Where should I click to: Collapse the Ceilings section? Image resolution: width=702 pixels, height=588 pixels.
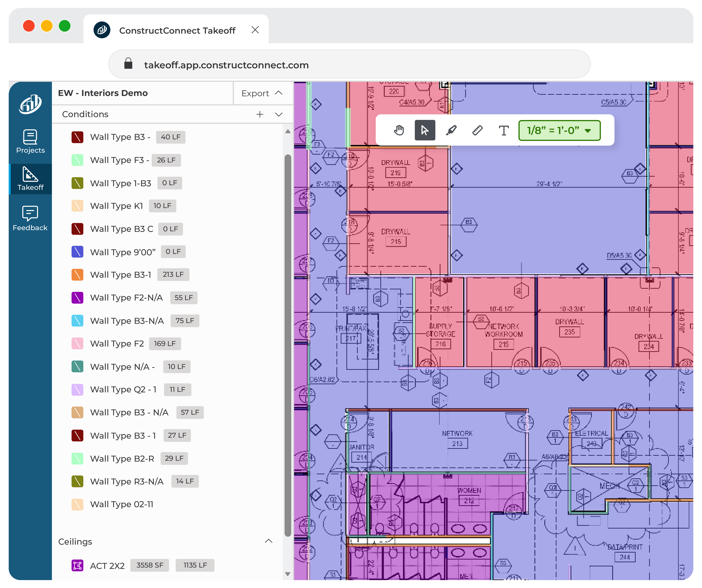[x=268, y=541]
